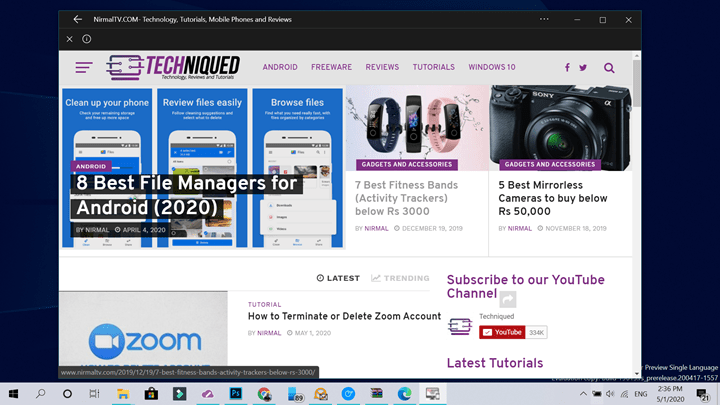Open the hamburger menu on Techniqued site

(84, 68)
